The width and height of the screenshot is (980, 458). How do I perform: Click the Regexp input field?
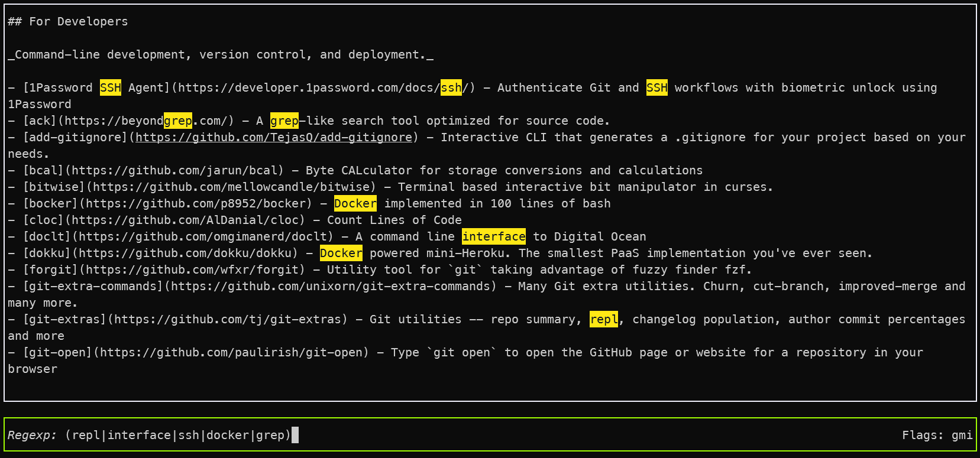490,435
